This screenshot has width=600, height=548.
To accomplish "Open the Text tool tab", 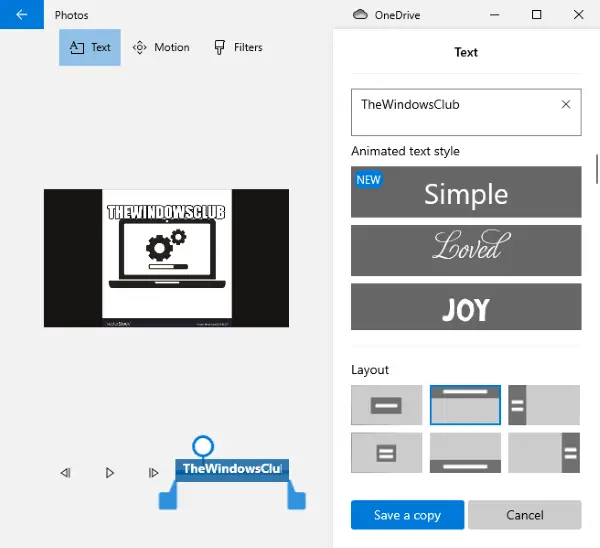I will [90, 47].
